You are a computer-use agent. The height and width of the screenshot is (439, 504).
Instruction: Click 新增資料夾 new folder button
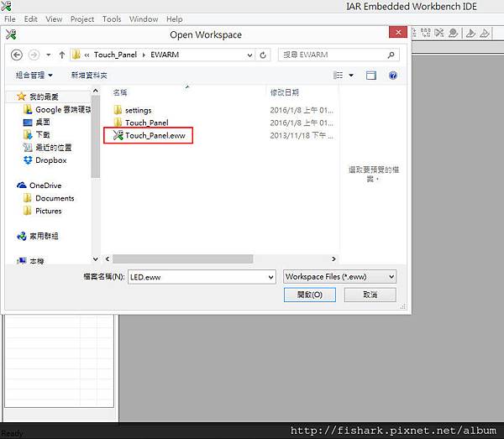click(x=89, y=76)
